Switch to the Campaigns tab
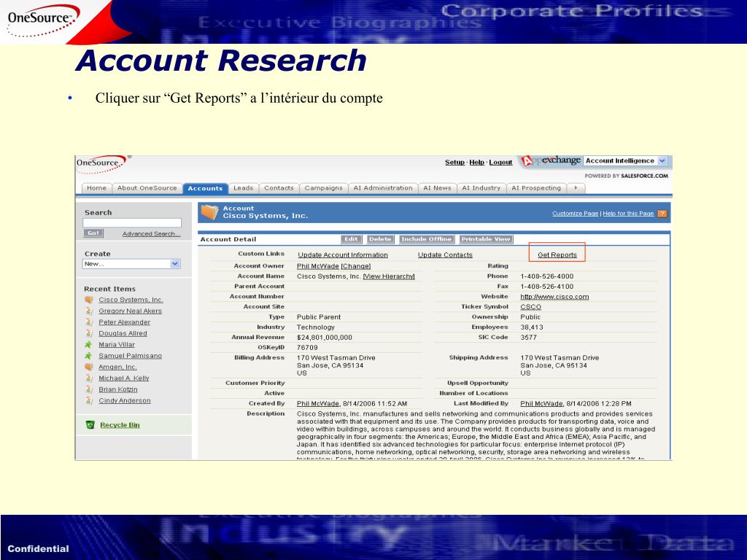The image size is (747, 560). coord(323,188)
